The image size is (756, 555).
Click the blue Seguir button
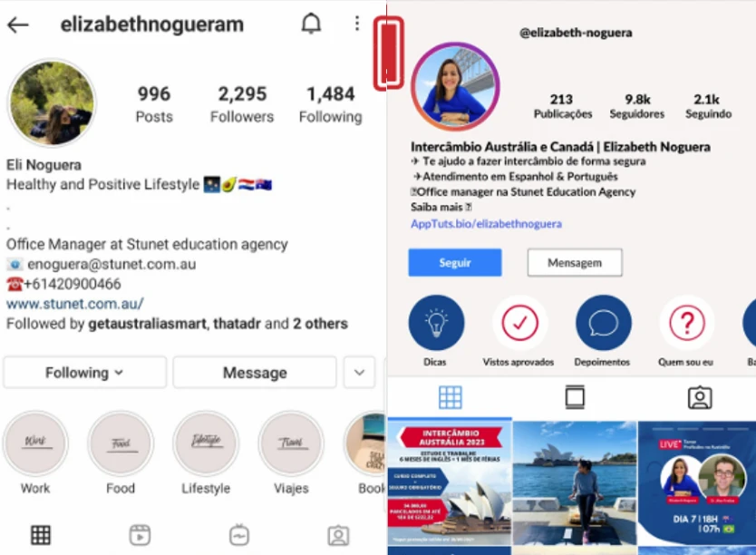pos(455,262)
